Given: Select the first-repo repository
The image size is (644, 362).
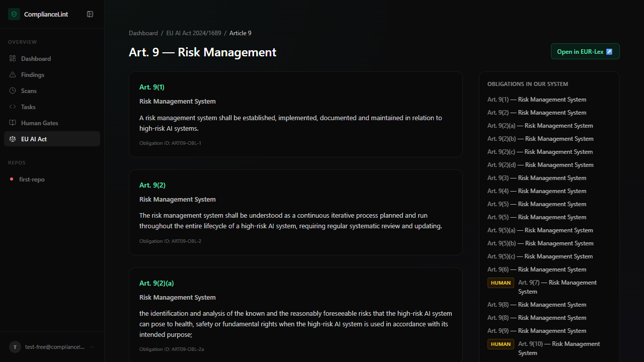Looking at the screenshot, I should pos(32,179).
